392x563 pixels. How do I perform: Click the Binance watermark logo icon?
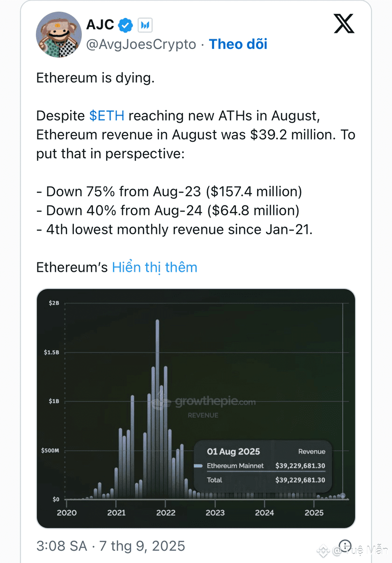323,551
